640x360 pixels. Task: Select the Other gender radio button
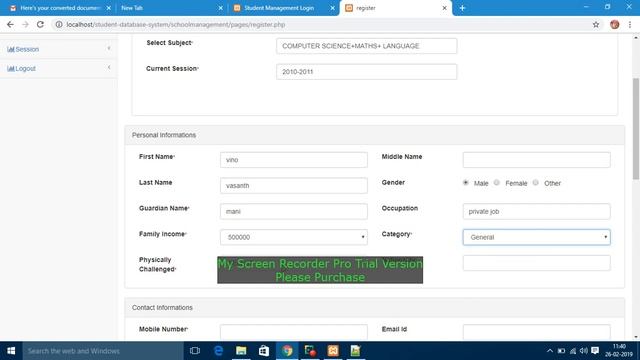(x=536, y=182)
